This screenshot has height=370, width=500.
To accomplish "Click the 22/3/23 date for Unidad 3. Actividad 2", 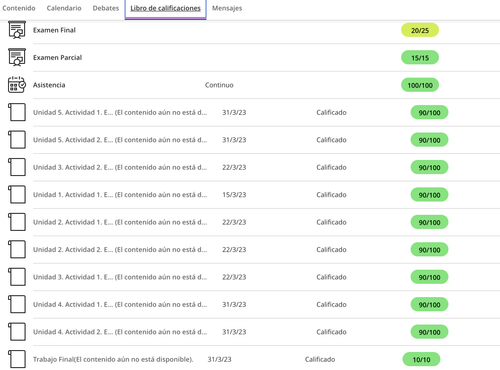I will (234, 167).
